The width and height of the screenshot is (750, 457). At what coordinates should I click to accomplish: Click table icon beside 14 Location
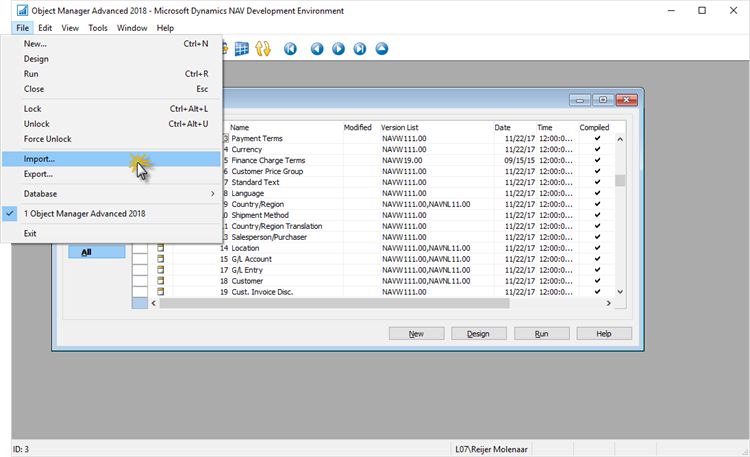point(160,248)
